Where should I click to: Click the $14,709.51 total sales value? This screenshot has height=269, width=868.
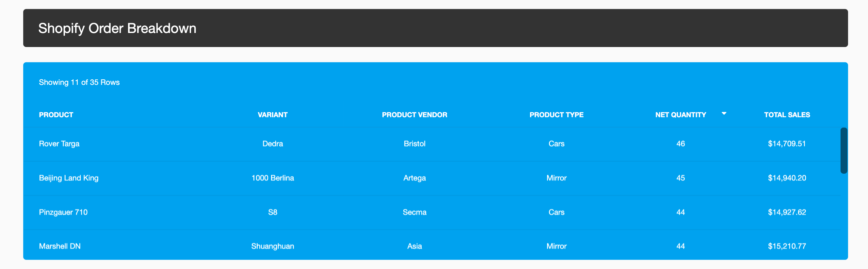(787, 144)
